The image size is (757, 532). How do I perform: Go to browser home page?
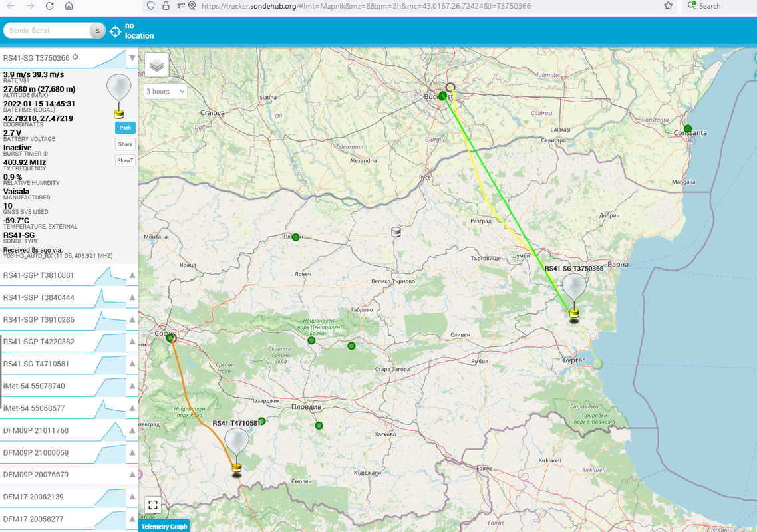pyautogui.click(x=69, y=6)
